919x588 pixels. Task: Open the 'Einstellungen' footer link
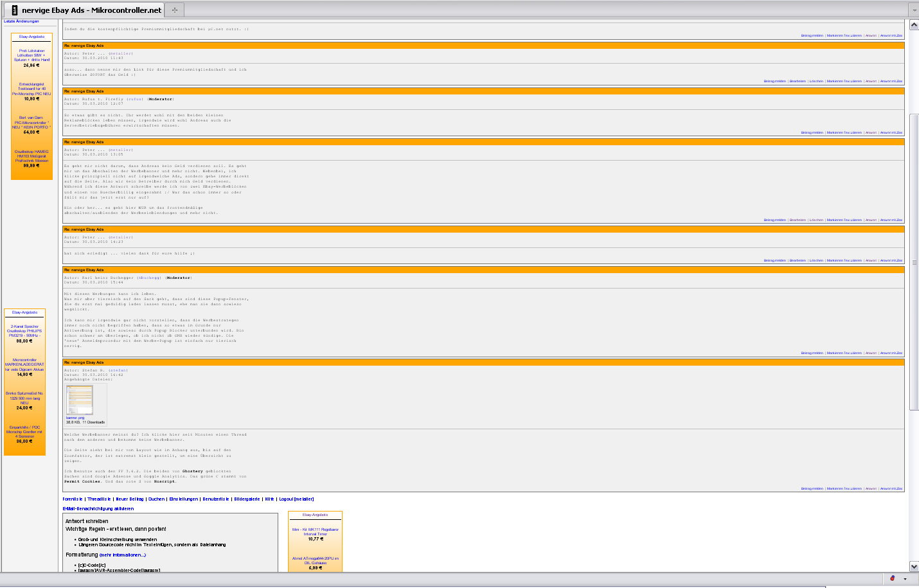point(184,499)
